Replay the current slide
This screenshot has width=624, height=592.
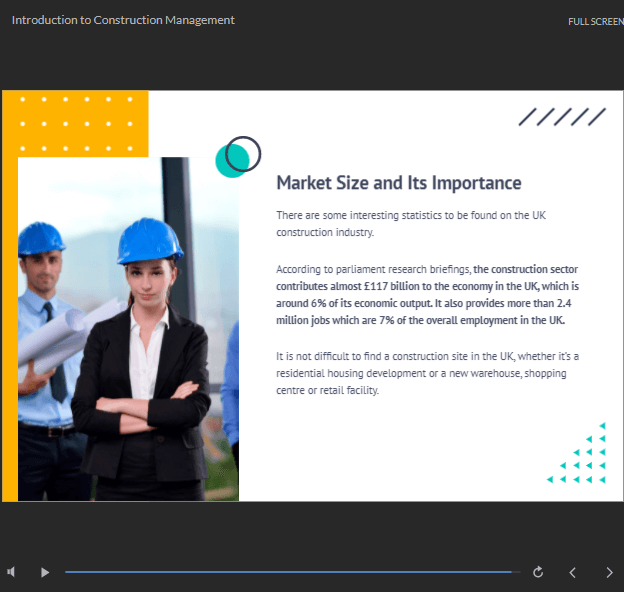click(538, 572)
